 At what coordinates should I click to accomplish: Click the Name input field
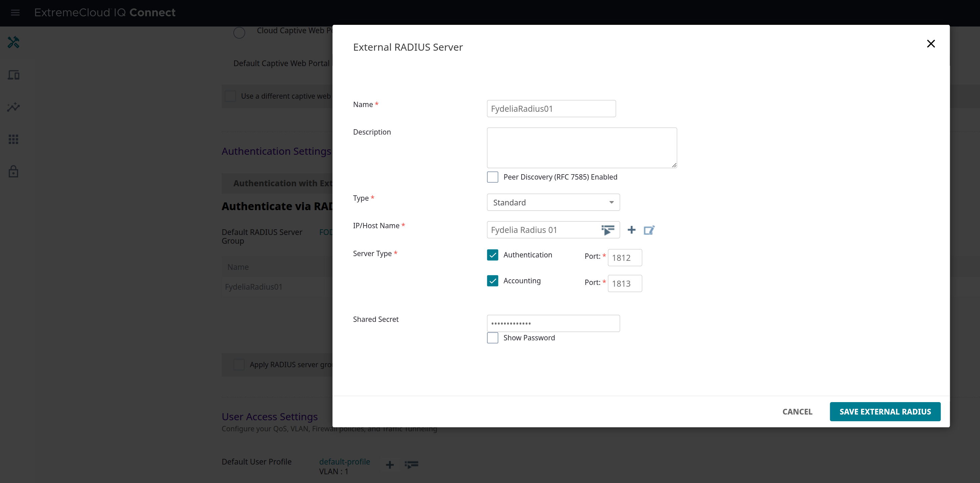551,109
